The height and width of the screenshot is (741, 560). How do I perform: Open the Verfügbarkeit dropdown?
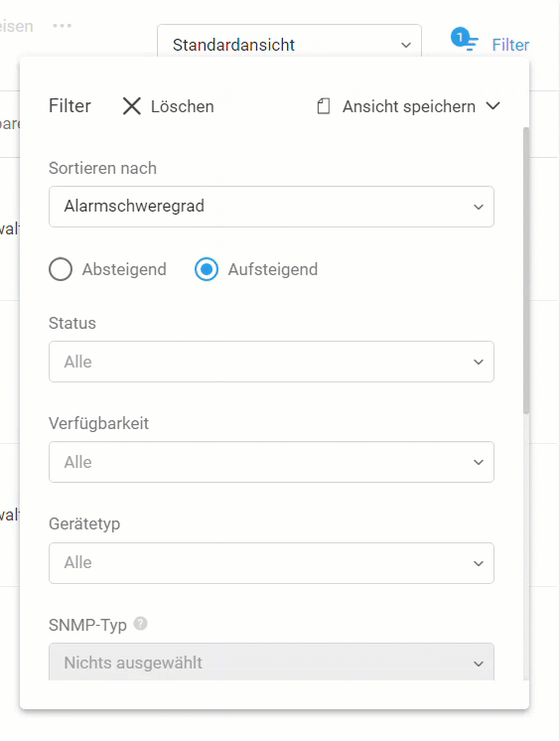(271, 462)
